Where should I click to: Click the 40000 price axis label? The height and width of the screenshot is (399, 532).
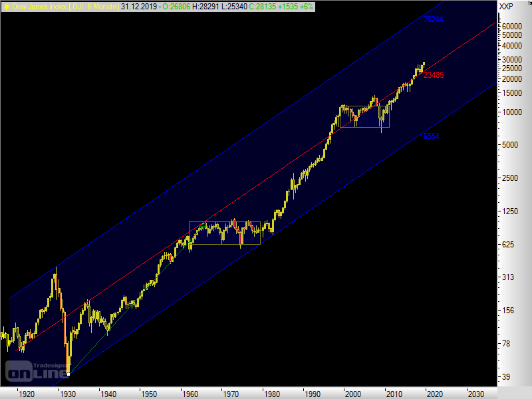coord(511,46)
